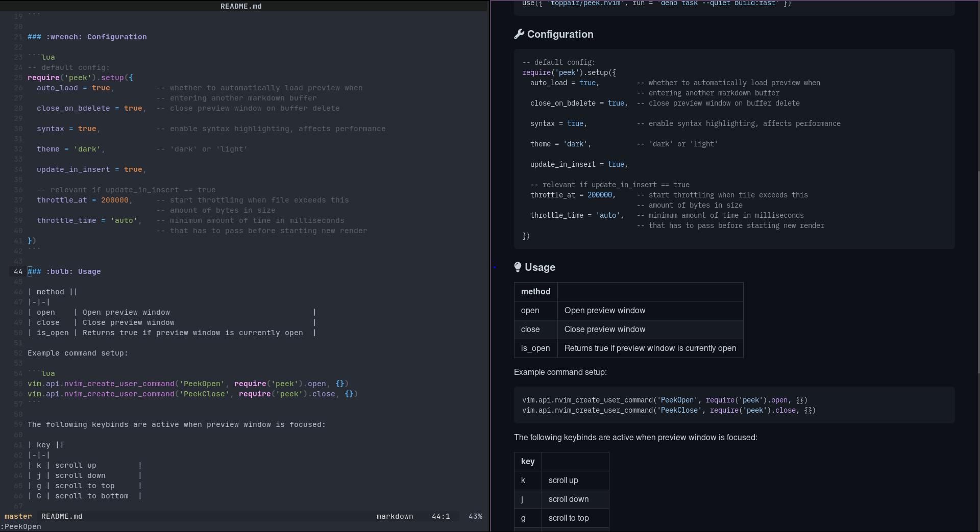Click 'throttle_at = 200000' in editor

pos(82,200)
